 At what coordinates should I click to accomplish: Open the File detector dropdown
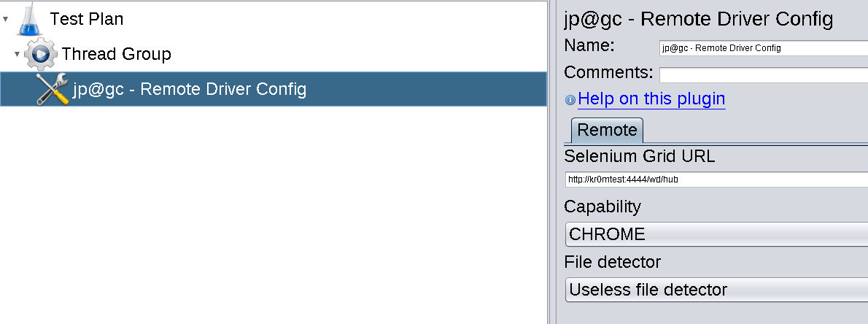[716, 290]
